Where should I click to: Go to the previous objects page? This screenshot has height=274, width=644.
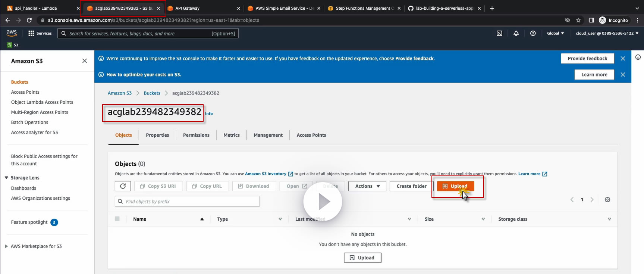572,200
